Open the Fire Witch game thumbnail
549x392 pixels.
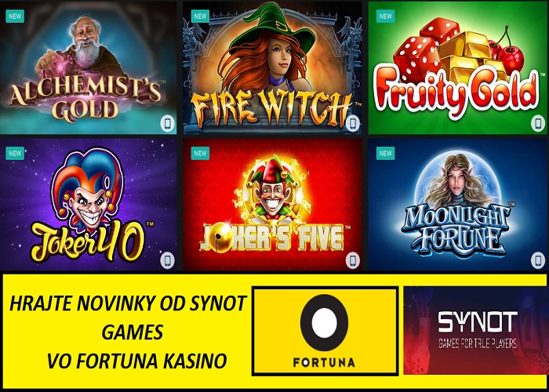pos(272,67)
